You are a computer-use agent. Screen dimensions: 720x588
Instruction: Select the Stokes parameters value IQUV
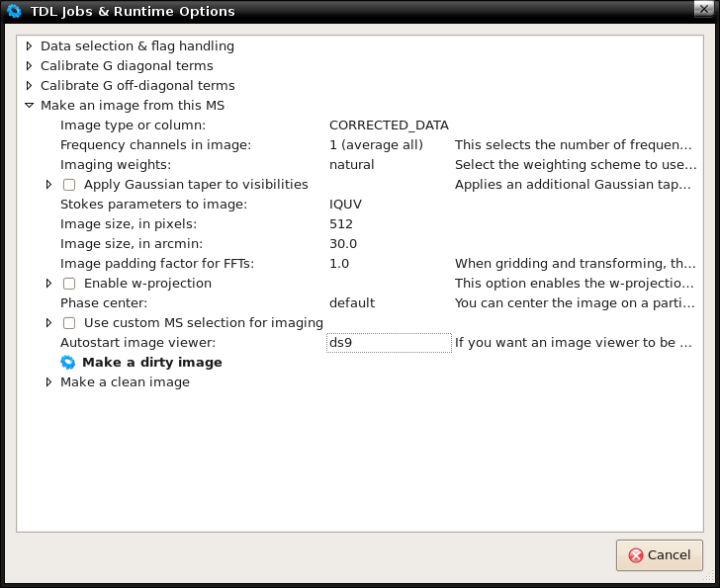tap(345, 205)
